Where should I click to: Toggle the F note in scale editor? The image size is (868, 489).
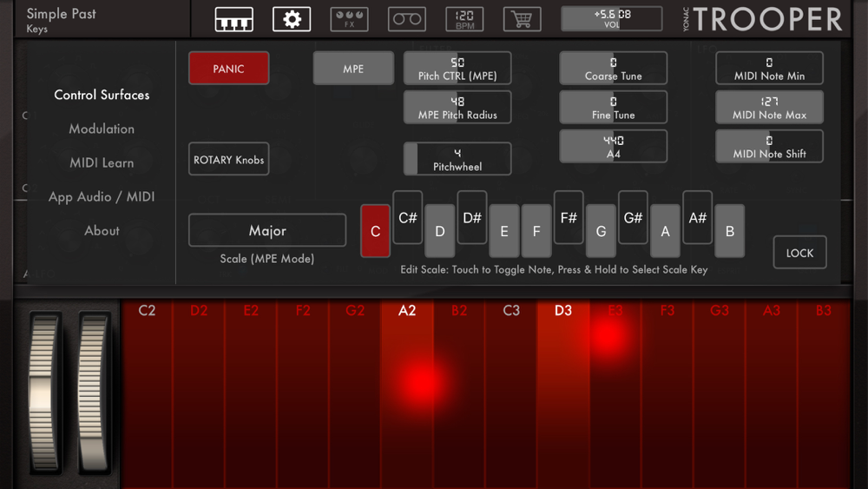[x=536, y=230]
